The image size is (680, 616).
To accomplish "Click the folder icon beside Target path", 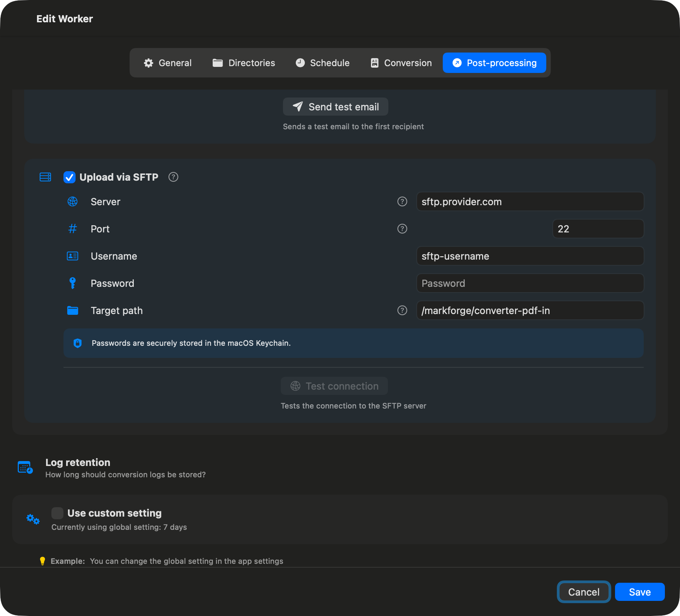I will point(73,310).
